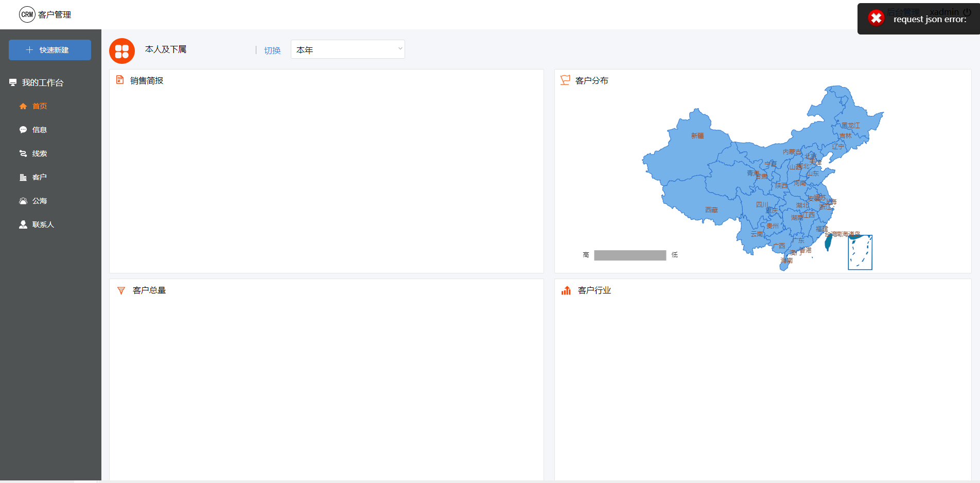Click the plus icon in 快速新建
The width and height of the screenshot is (980, 483).
coord(29,50)
